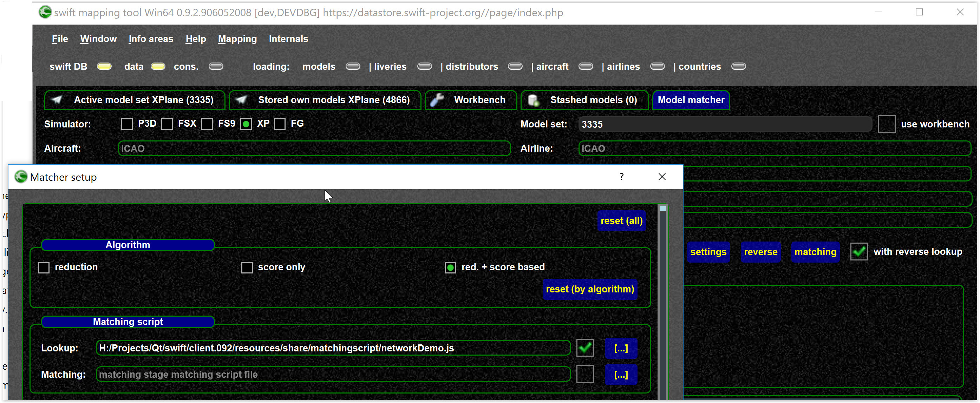Switch to Stored own models XPlane tab
This screenshot has width=980, height=403.
point(325,100)
